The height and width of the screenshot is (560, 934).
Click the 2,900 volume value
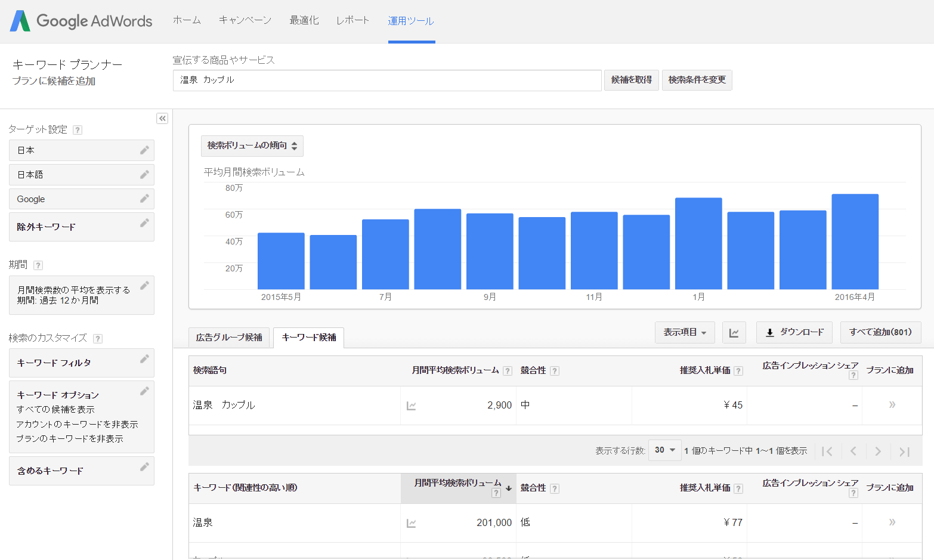[x=499, y=406]
